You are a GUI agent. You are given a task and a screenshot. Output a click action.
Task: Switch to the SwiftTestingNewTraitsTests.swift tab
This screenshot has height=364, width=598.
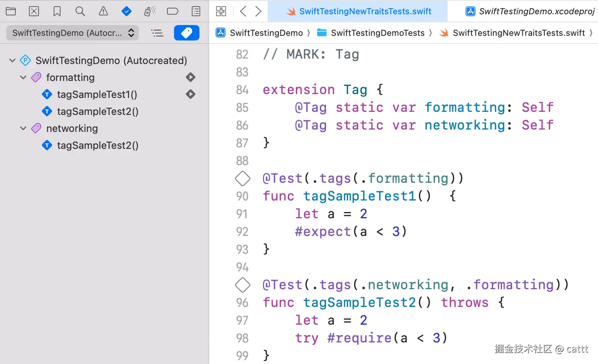pyautogui.click(x=358, y=11)
